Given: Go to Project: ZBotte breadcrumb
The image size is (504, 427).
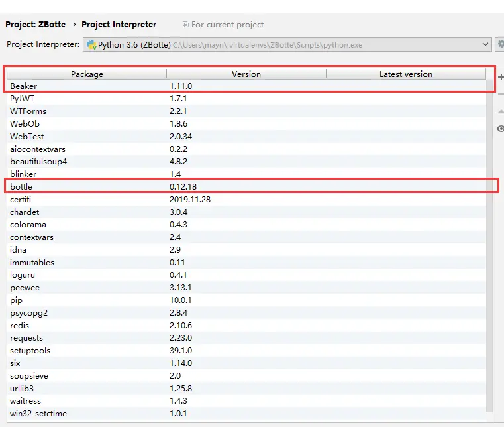Looking at the screenshot, I should pos(35,25).
